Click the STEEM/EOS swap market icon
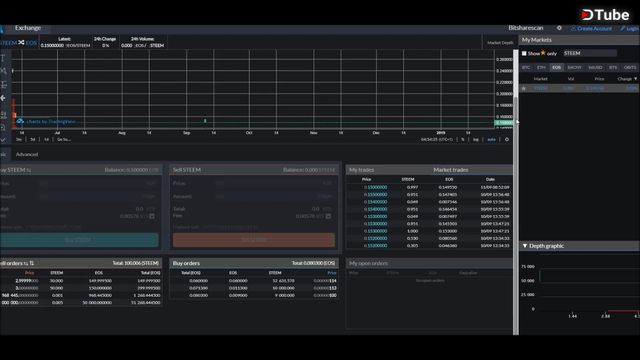 [21, 42]
